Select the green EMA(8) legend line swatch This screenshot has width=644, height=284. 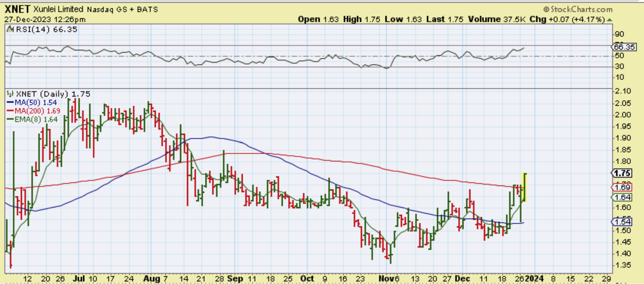coord(10,120)
